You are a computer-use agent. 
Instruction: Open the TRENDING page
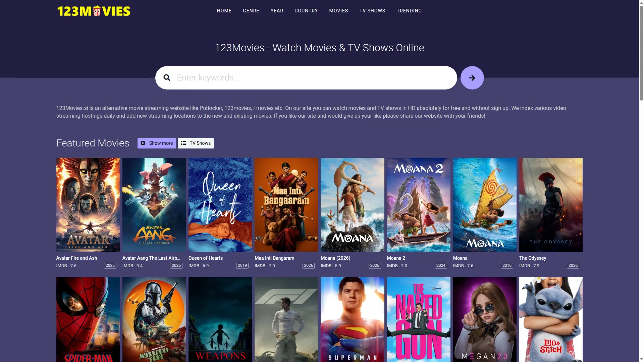point(409,11)
